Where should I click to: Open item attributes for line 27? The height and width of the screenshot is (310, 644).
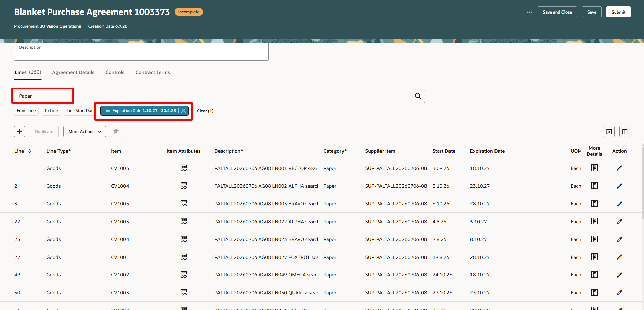pos(184,257)
